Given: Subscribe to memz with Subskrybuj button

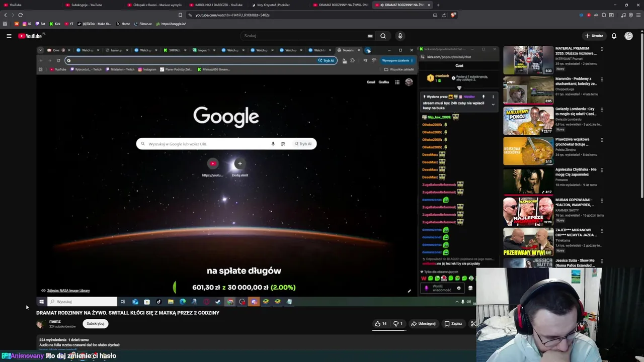Looking at the screenshot, I should 95,324.
